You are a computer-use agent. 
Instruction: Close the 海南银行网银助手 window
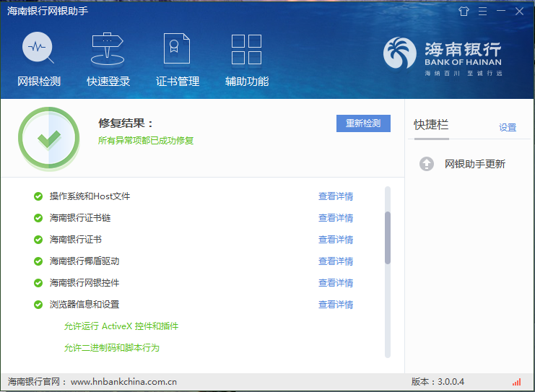tap(519, 12)
